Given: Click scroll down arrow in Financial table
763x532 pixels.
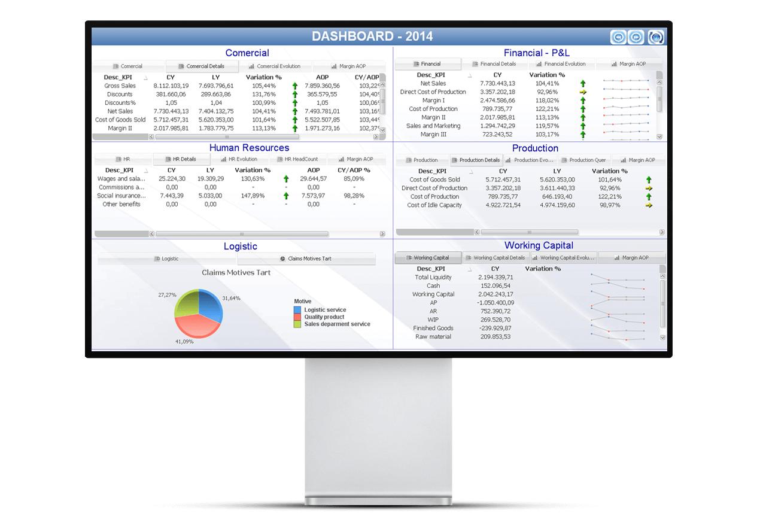Looking at the screenshot, I should pyautogui.click(x=659, y=136).
